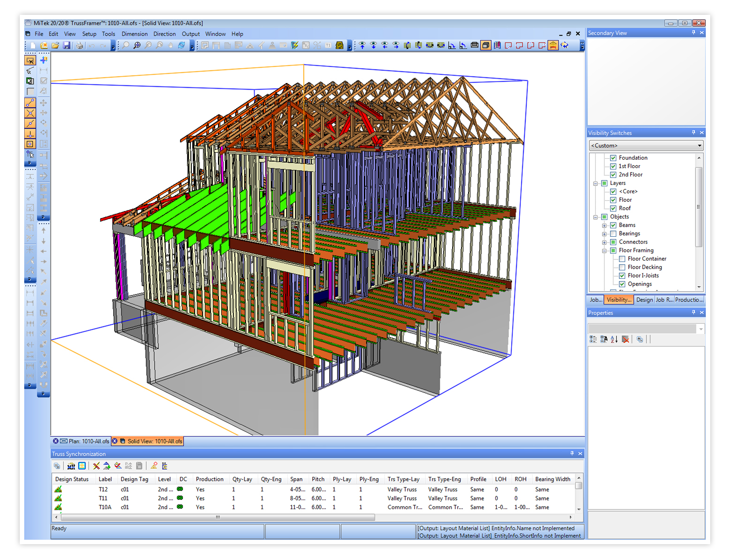Viewport: 730px width, 560px height.
Task: Uncheck the Foundation visibility checkbox
Action: tap(613, 158)
